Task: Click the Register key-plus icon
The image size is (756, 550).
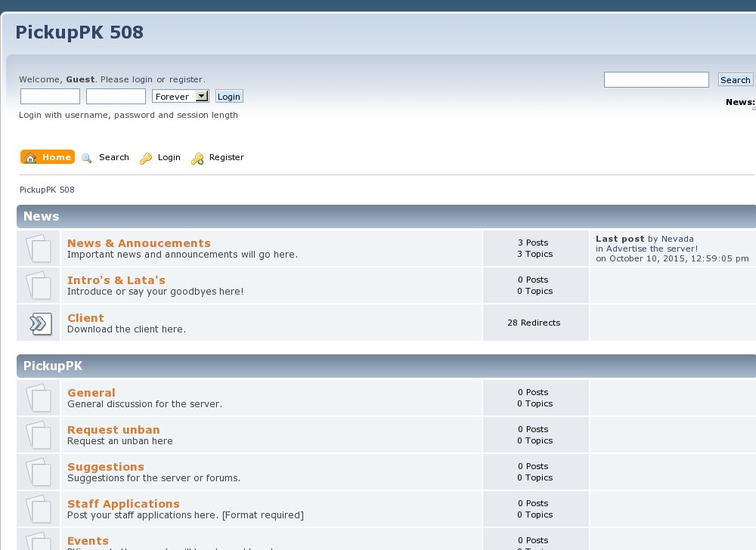Action: 197,158
